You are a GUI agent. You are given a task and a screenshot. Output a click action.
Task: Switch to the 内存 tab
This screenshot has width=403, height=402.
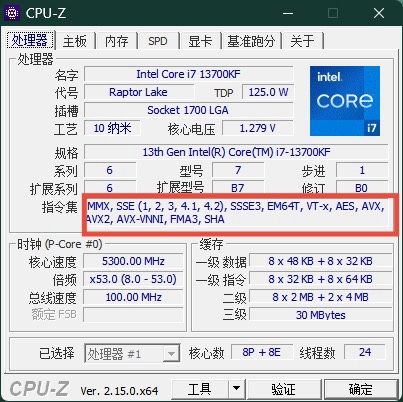116,41
